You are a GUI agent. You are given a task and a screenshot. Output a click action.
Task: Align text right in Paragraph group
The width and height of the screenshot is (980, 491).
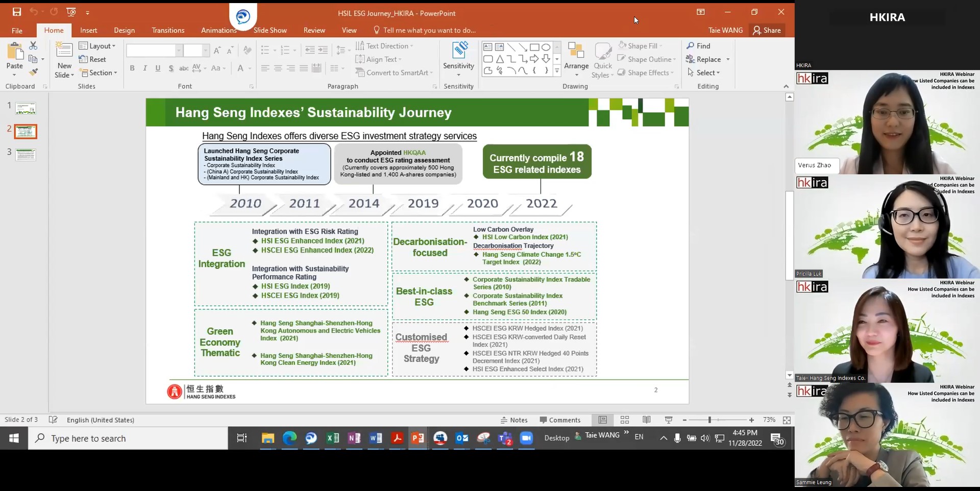pyautogui.click(x=290, y=68)
